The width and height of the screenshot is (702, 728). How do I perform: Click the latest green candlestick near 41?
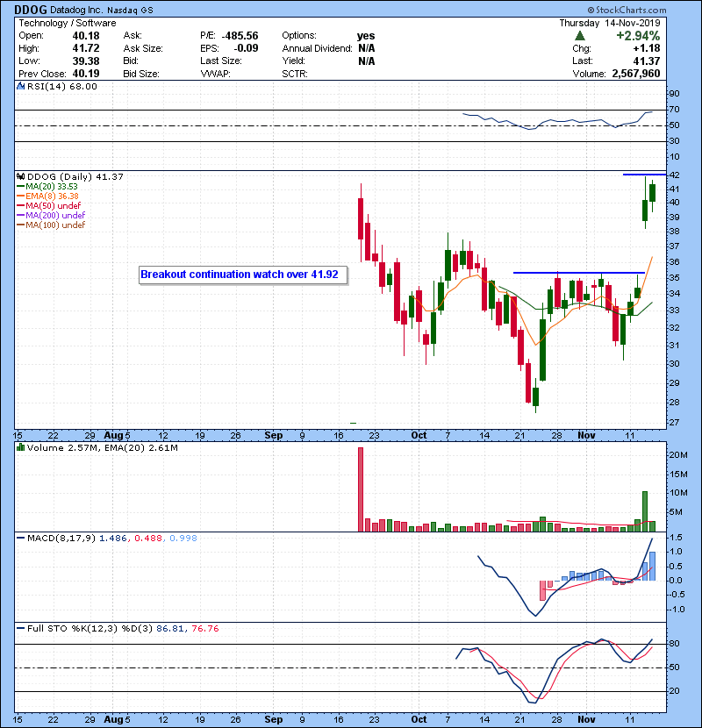point(652,193)
